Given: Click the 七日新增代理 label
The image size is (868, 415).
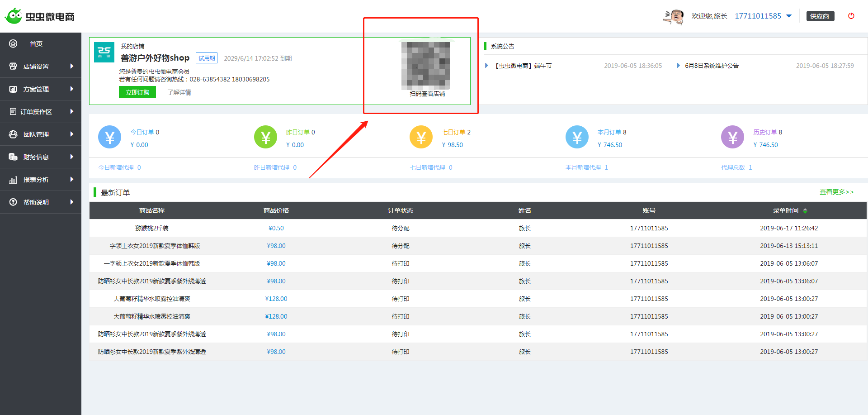Looking at the screenshot, I should [428, 167].
